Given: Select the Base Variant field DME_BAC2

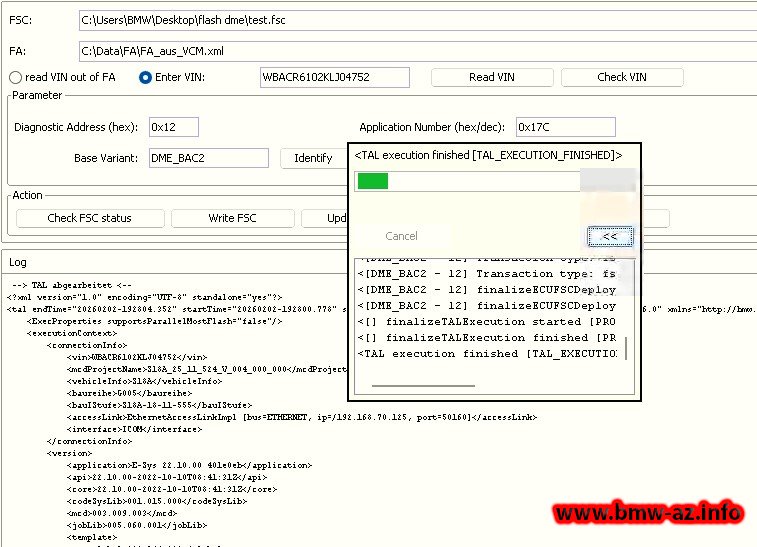Looking at the screenshot, I should pos(207,158).
